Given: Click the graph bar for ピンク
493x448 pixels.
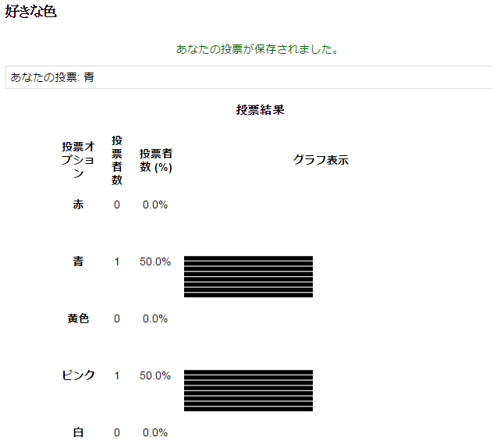Looking at the screenshot, I should pyautogui.click(x=248, y=390).
